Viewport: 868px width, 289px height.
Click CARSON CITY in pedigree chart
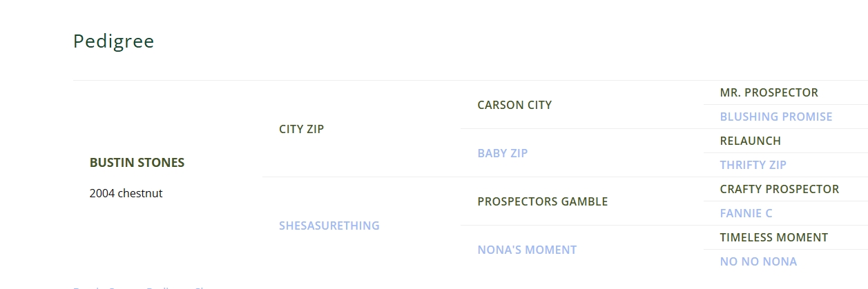514,105
